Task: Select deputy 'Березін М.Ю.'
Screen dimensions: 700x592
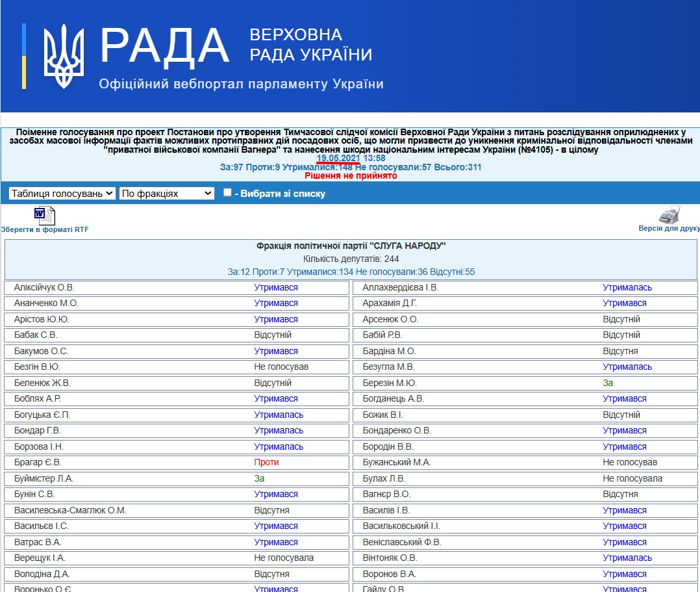Action: 390,383
